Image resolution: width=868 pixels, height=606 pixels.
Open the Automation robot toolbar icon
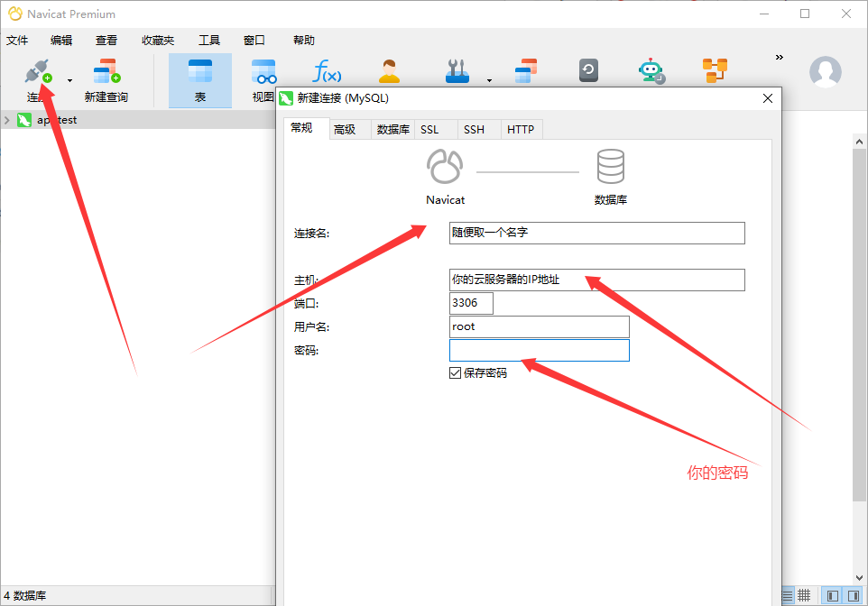651,71
